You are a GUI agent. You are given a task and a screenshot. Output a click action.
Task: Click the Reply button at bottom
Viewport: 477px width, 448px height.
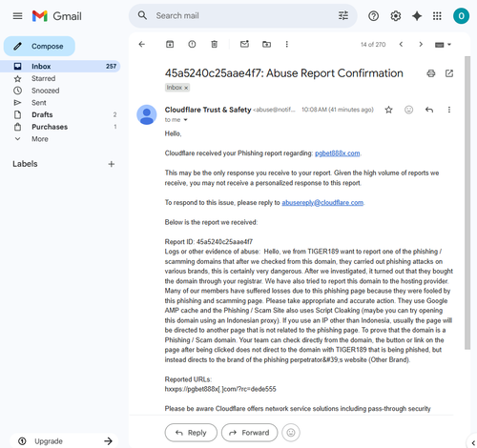click(x=191, y=433)
